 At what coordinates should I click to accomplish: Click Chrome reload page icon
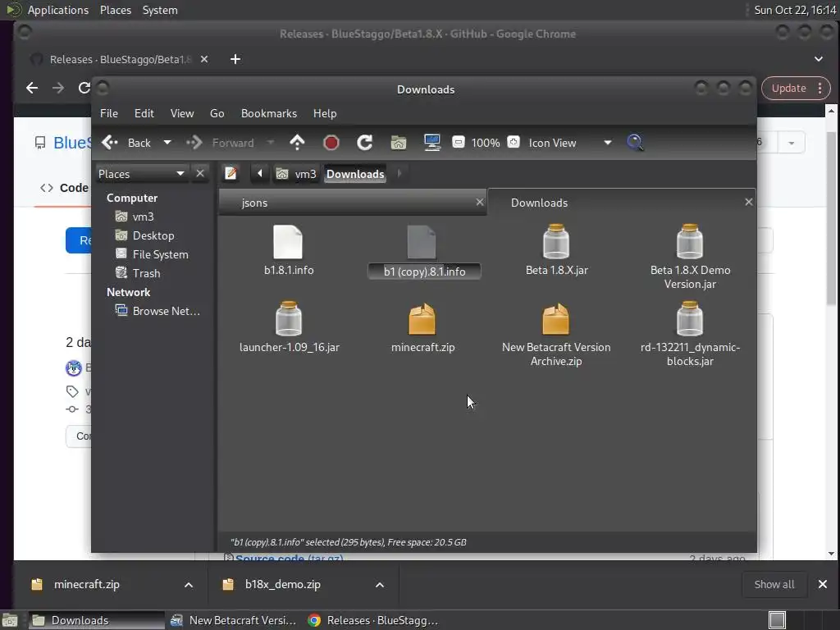point(84,88)
